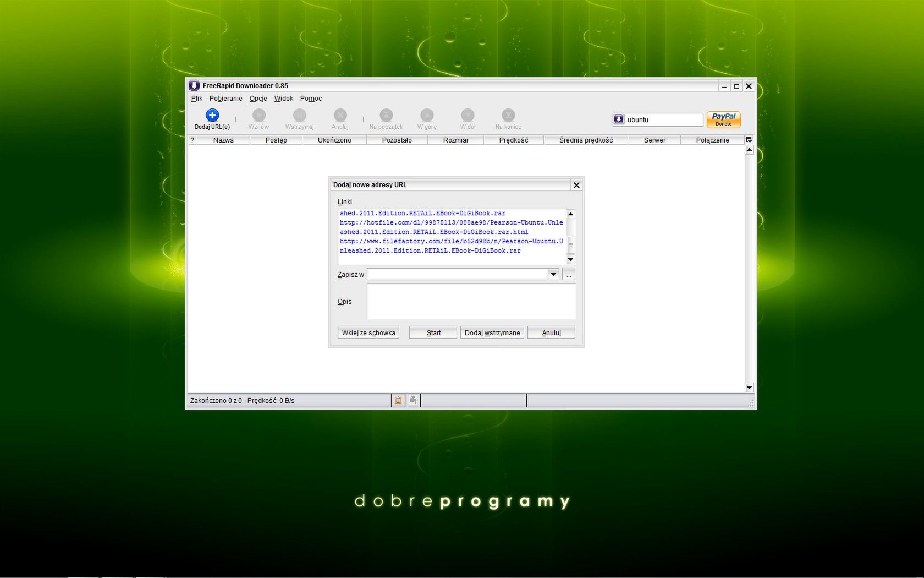Click the Wstrzymaj pause icon
This screenshot has width=924, height=578.
(299, 115)
